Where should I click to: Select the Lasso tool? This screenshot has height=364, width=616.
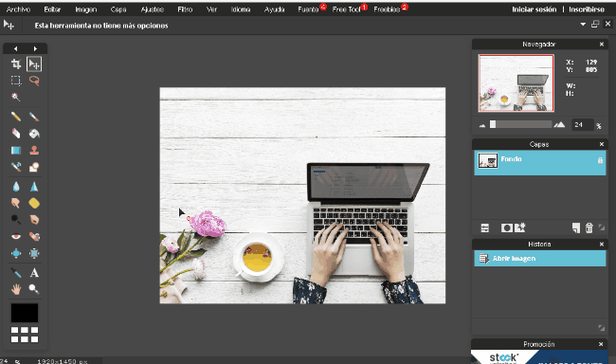click(x=34, y=81)
